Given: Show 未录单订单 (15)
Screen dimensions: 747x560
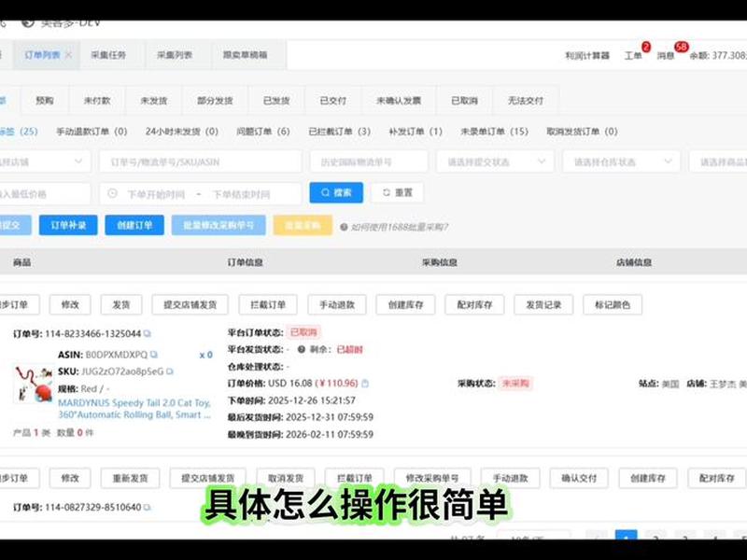Looking at the screenshot, I should click(x=495, y=132).
